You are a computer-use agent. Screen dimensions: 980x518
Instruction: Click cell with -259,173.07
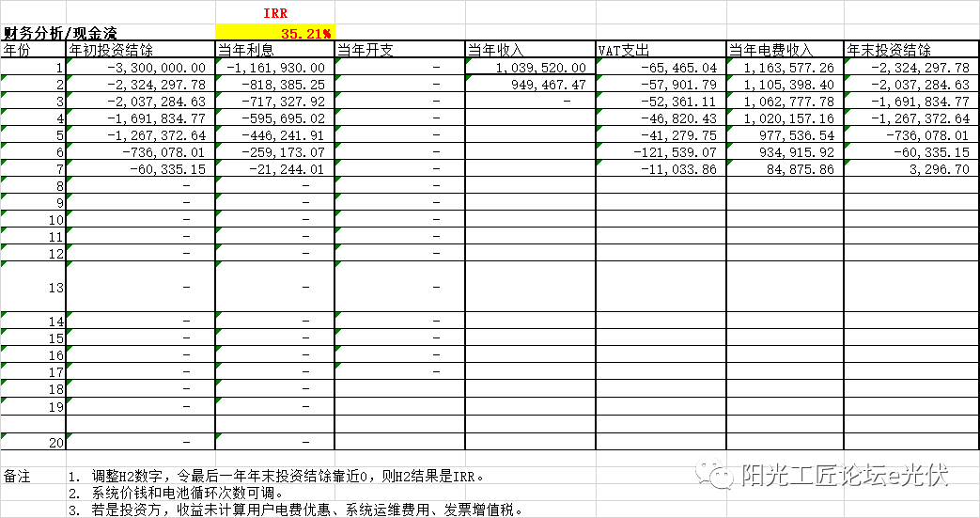click(275, 152)
